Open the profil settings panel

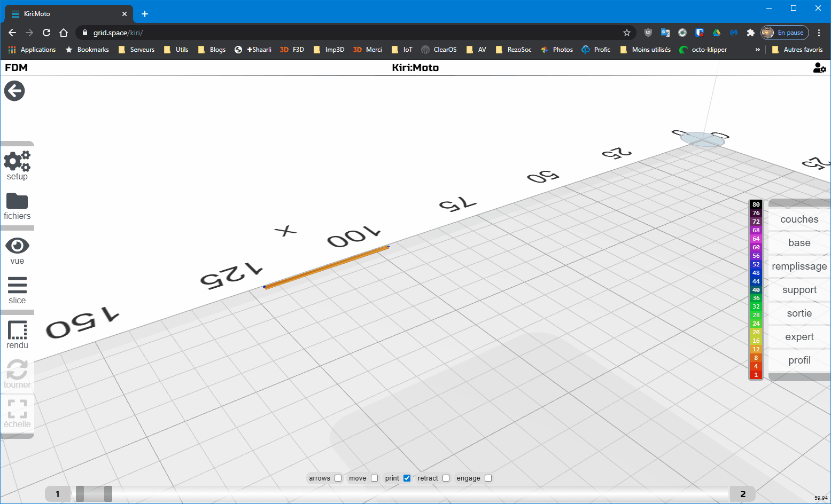click(799, 360)
